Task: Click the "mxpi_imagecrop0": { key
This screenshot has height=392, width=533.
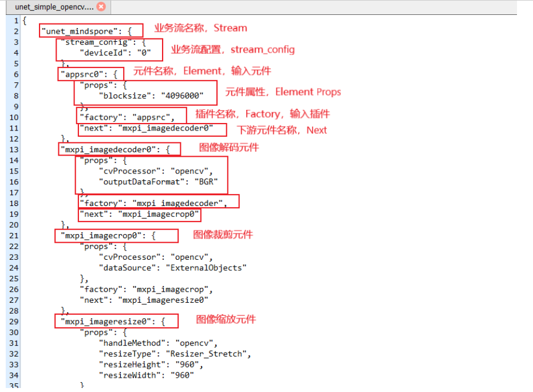Action: (x=108, y=236)
